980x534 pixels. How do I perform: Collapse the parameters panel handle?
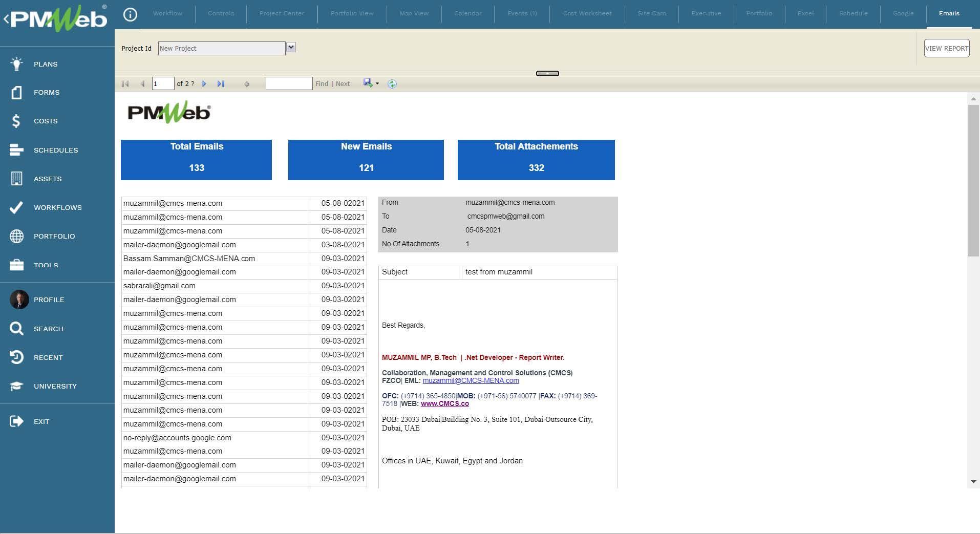(x=547, y=74)
